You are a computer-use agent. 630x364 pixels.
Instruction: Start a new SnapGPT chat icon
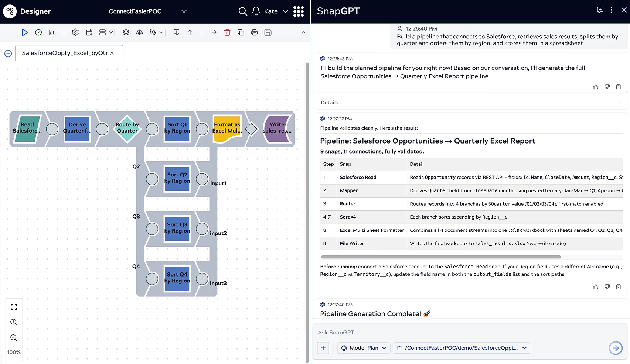point(600,10)
